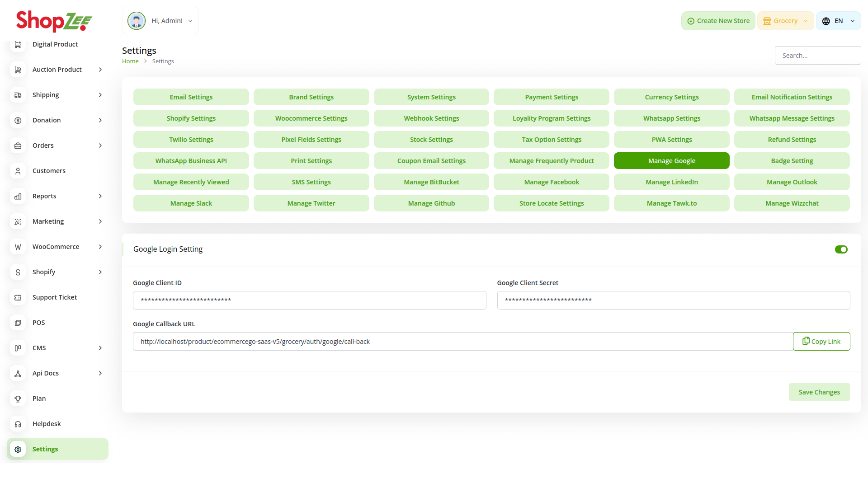Image resolution: width=868 pixels, height=488 pixels.
Task: Open Customers via its person icon
Action: click(18, 171)
